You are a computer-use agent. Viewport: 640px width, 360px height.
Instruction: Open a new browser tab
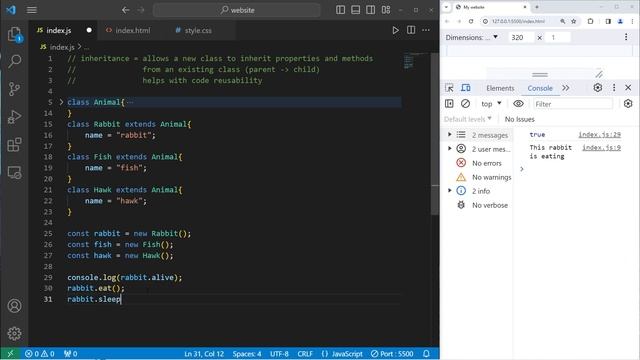(537, 7)
